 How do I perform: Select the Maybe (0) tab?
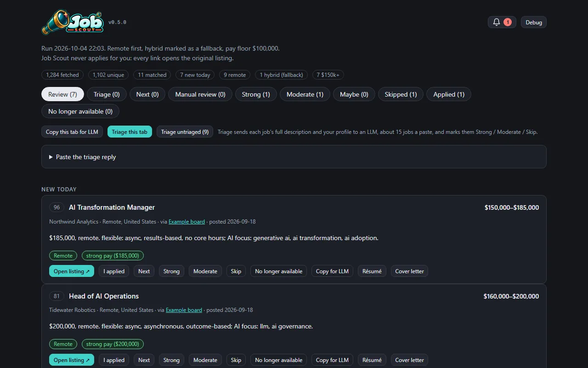pyautogui.click(x=354, y=94)
